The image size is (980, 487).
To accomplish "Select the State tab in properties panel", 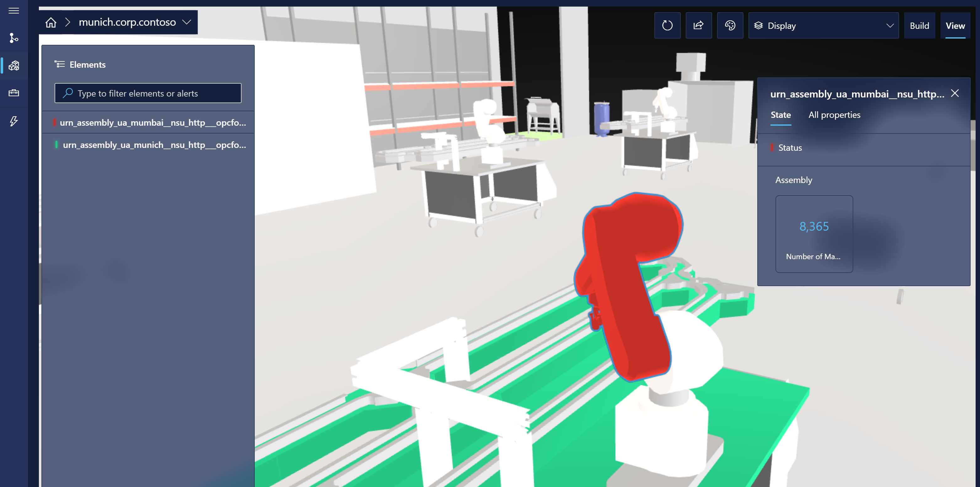I will [780, 114].
